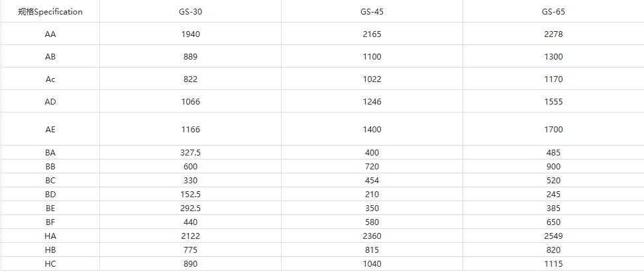Click the value 815 in the HB row
This screenshot has width=644, height=272.
372,249
